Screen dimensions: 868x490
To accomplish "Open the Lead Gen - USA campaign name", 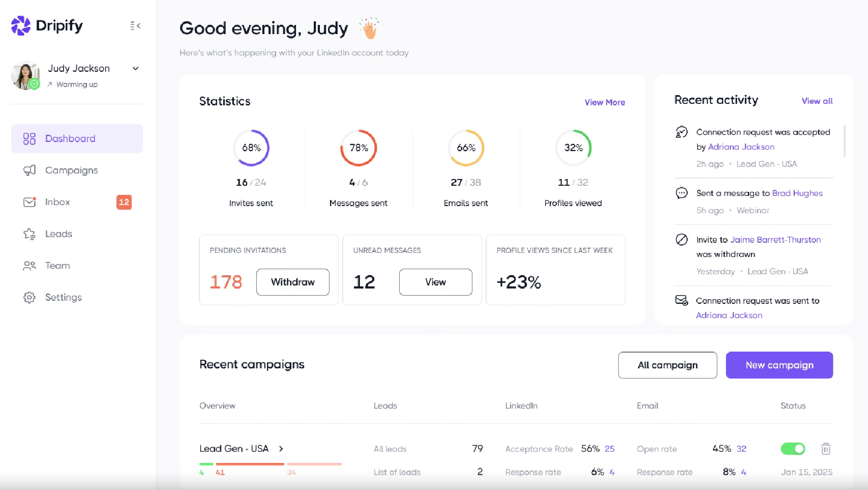I will (x=234, y=449).
